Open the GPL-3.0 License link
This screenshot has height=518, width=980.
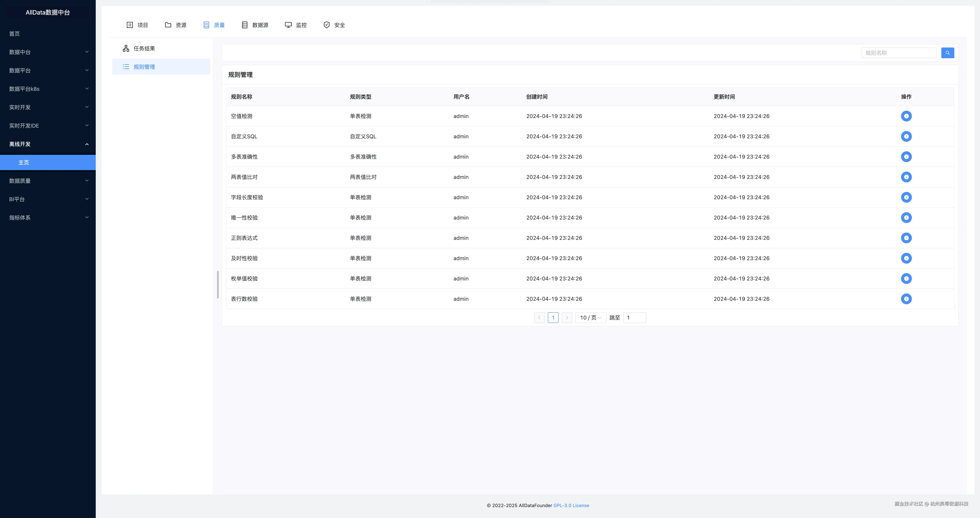point(571,505)
